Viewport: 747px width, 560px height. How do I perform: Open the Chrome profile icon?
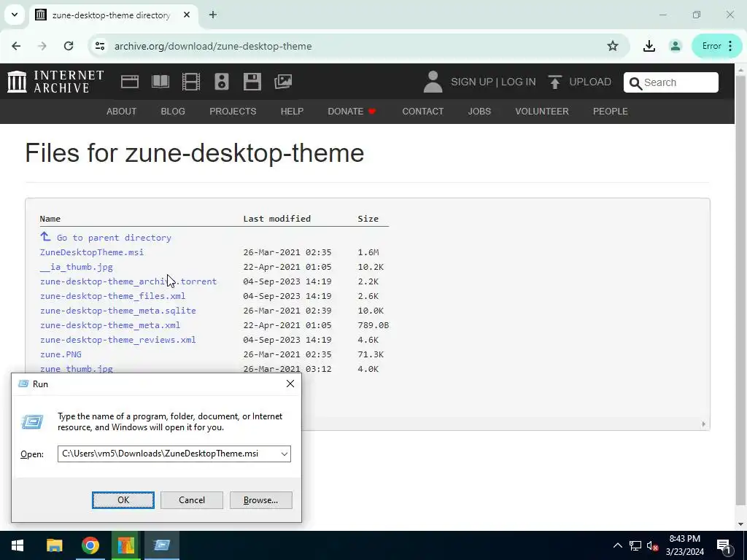pos(675,46)
